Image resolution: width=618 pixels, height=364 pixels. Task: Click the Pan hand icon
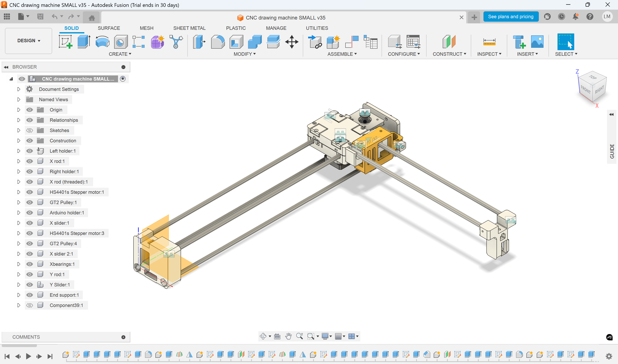tap(288, 336)
